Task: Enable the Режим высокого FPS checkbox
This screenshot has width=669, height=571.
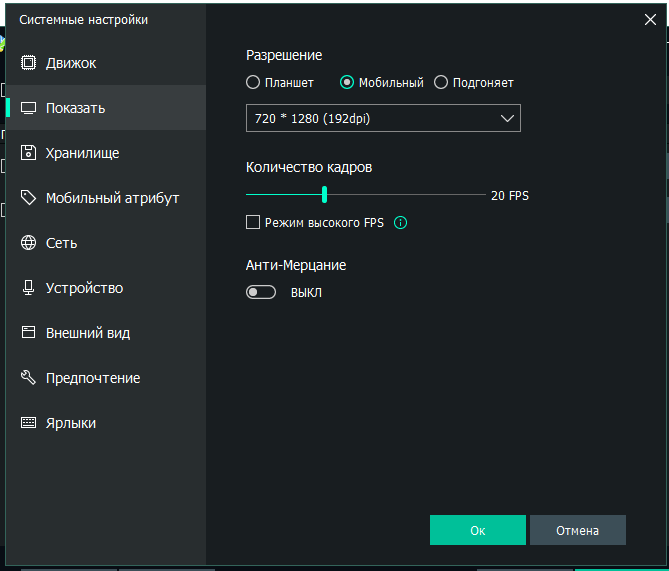Action: click(x=253, y=223)
